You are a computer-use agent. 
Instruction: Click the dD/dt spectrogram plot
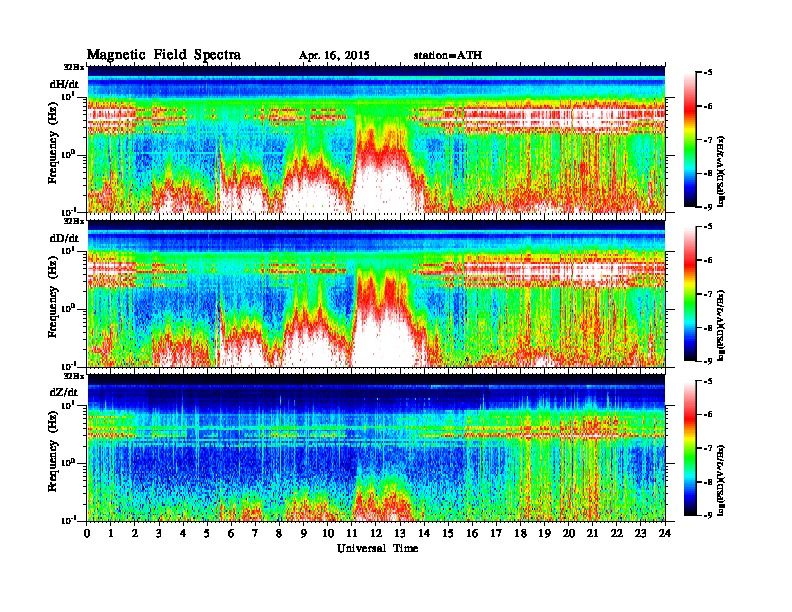coord(376,293)
